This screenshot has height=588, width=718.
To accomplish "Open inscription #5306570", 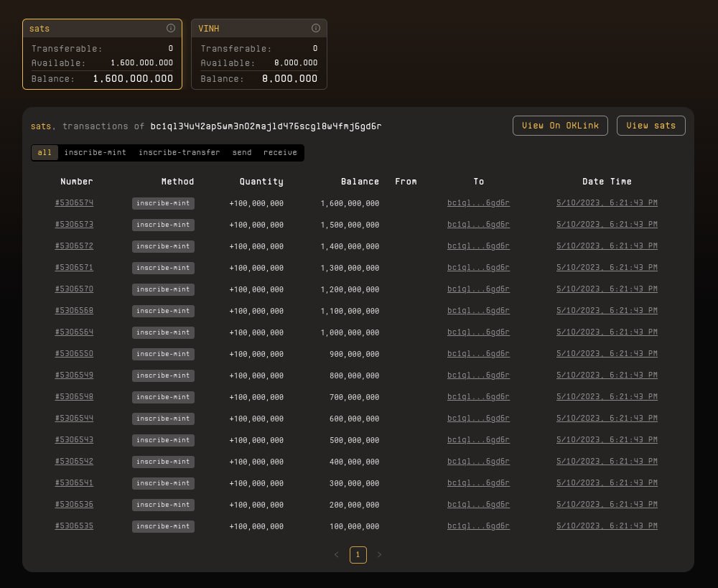I will 74,289.
